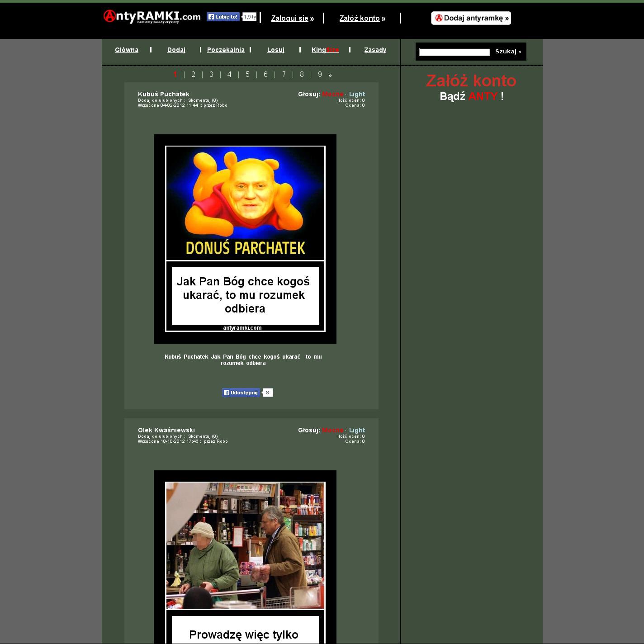The image size is (644, 644).
Task: Share Kubuś Puchatek post via Facebook Udostępnij
Action: pyautogui.click(x=241, y=393)
